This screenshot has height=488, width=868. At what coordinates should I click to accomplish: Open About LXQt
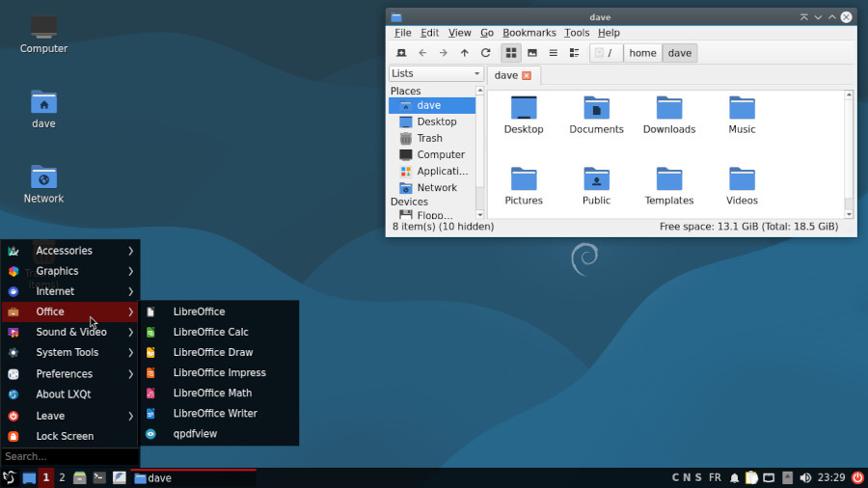[x=70, y=394]
